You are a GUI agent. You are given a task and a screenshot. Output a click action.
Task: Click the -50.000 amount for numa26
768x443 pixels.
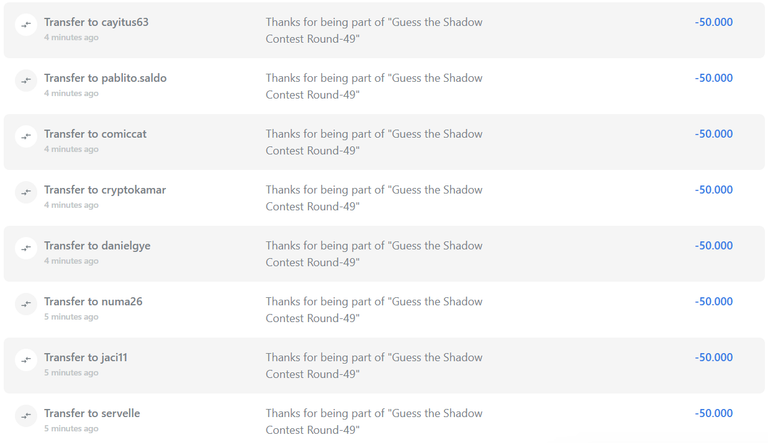click(x=714, y=301)
